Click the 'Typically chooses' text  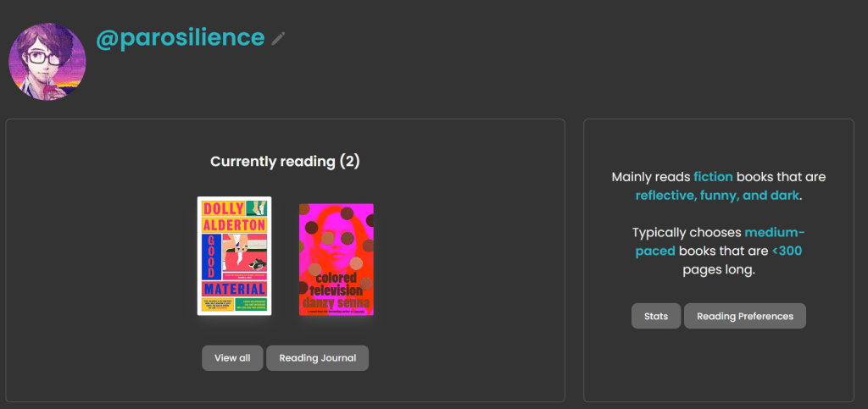687,232
